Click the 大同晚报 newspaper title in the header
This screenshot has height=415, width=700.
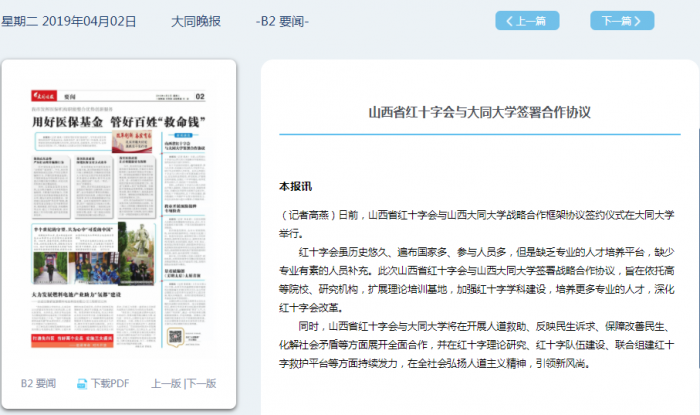click(196, 21)
